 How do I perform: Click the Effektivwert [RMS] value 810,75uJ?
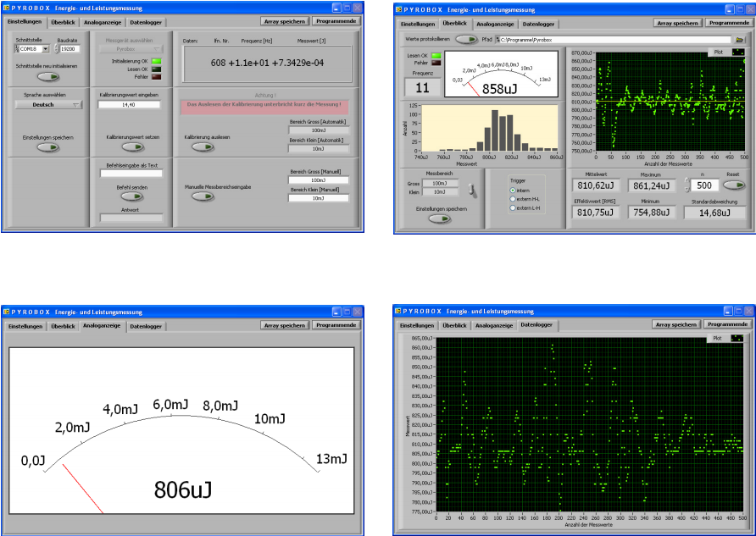(596, 213)
